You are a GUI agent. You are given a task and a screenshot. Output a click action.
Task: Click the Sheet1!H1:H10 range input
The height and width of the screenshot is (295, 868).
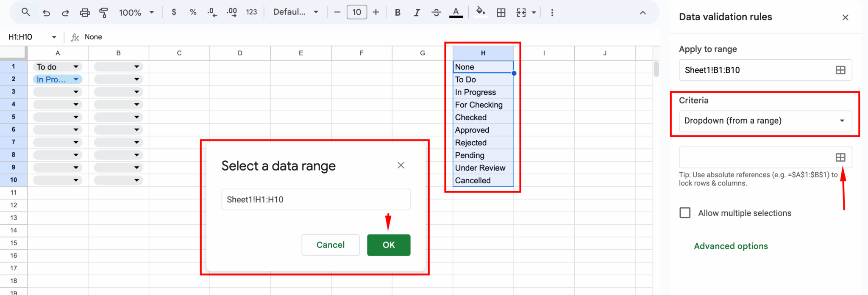point(316,199)
